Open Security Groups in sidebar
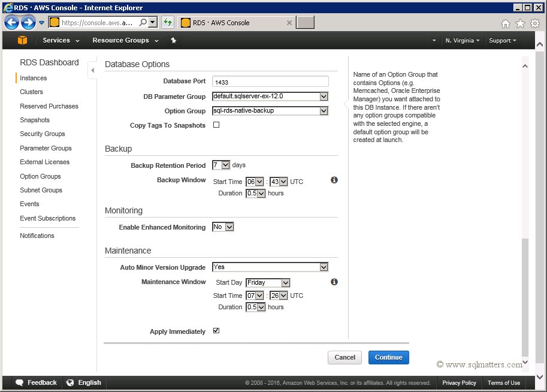 42,134
